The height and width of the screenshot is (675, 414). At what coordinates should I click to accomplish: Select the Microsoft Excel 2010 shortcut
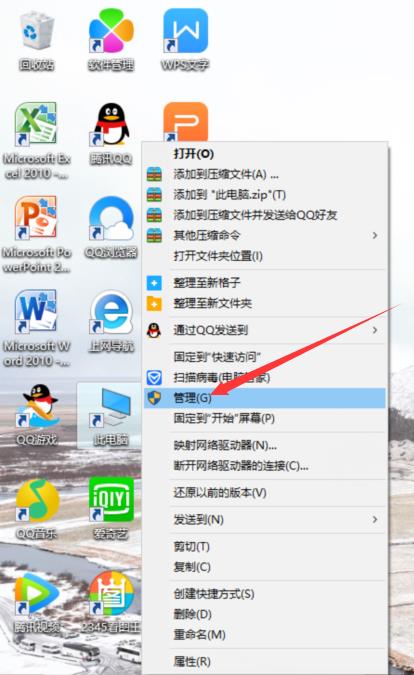point(37,140)
